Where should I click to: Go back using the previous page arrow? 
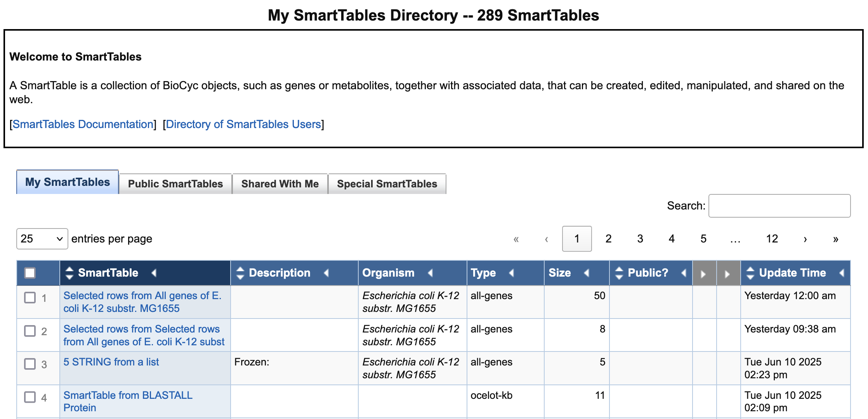click(x=547, y=239)
